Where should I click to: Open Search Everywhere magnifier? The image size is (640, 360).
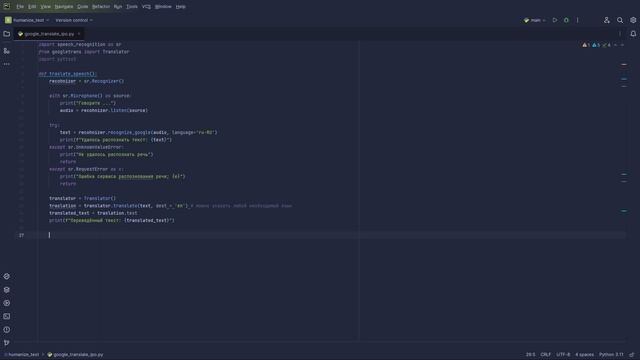620,20
